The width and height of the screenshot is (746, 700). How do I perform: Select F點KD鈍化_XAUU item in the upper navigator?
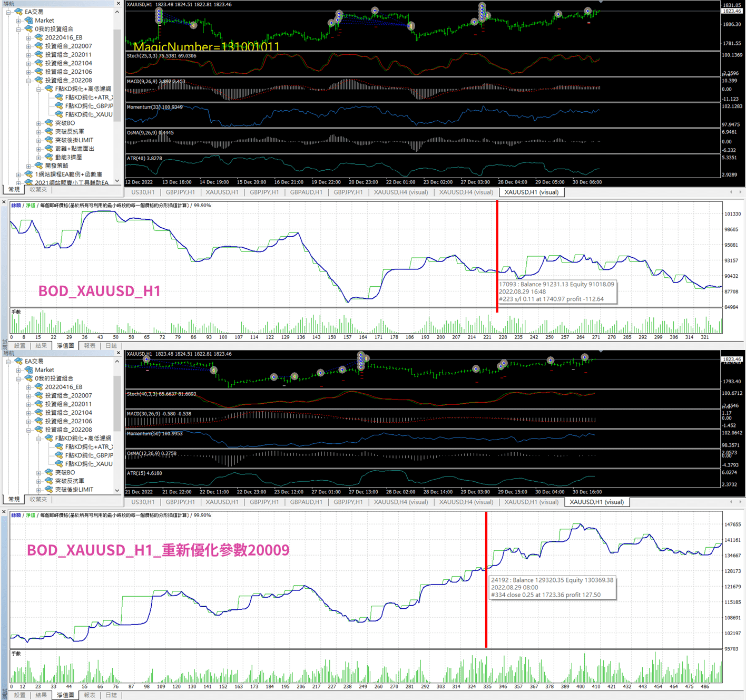pyautogui.click(x=89, y=114)
